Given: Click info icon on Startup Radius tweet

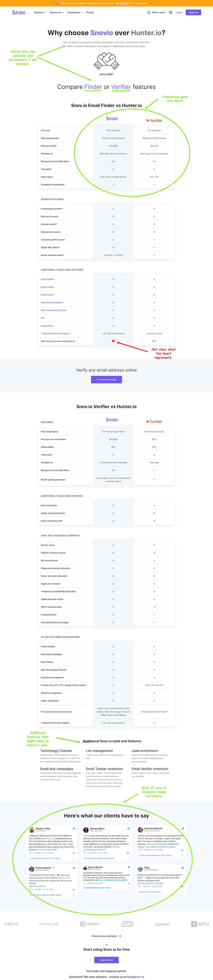Looking at the screenshot, I should (x=128, y=853).
